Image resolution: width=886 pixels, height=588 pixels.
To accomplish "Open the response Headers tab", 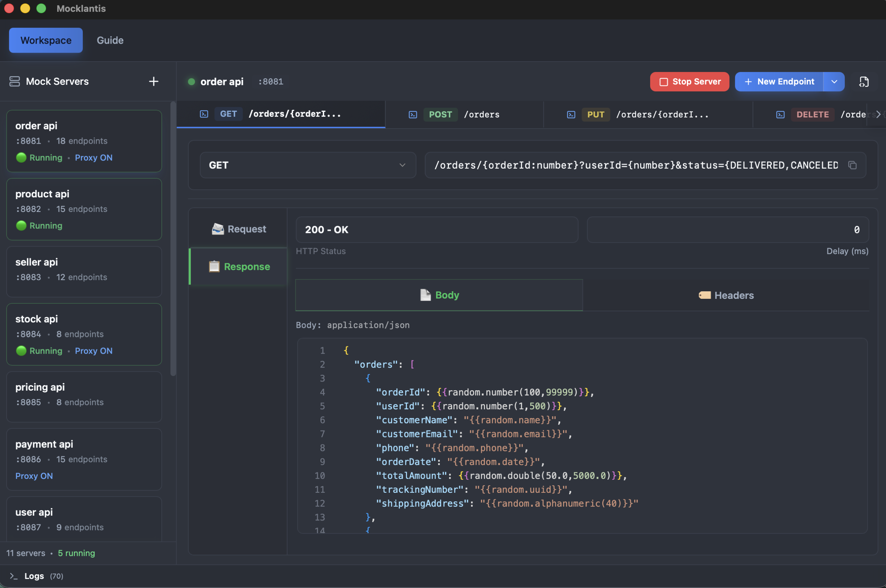I will (x=726, y=295).
